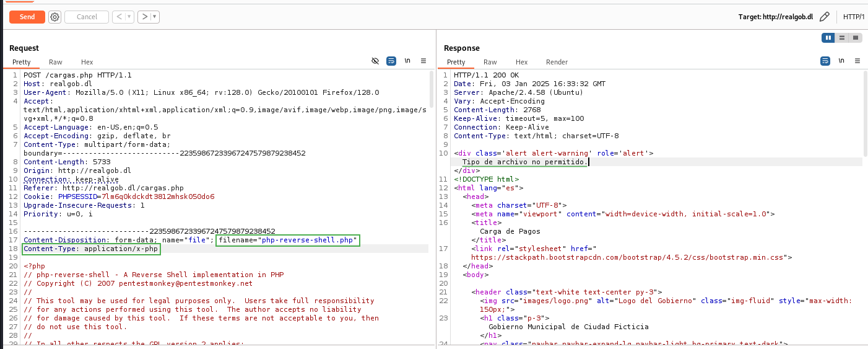The image size is (868, 349).
Task: Click the Request panel heading
Action: click(24, 48)
